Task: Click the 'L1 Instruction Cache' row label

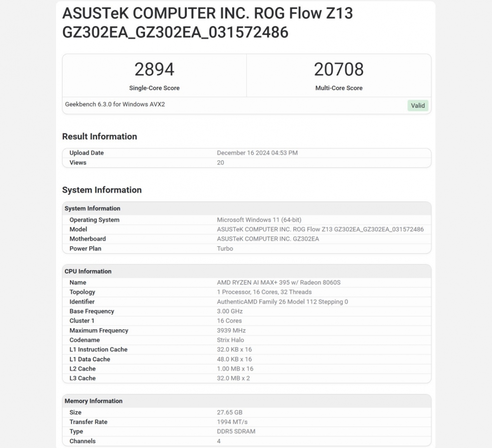Action: coord(98,349)
